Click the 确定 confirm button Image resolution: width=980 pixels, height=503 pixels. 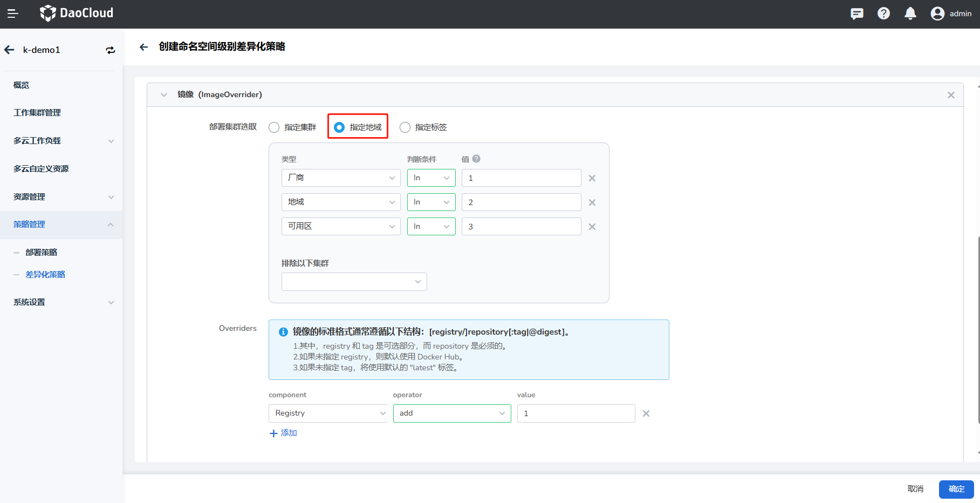[956, 489]
